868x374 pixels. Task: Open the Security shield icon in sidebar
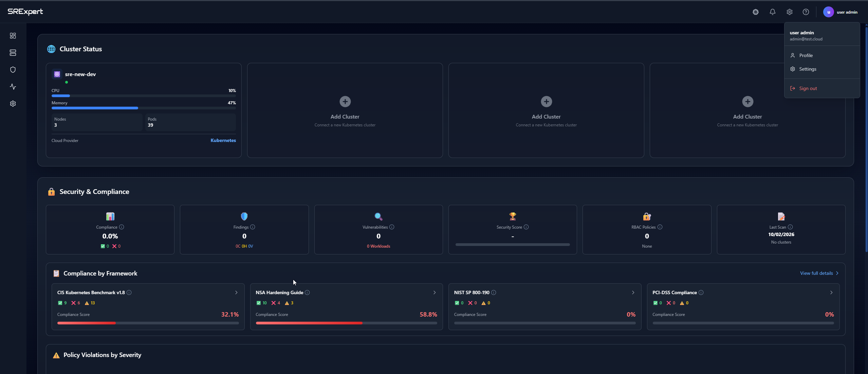pyautogui.click(x=13, y=69)
